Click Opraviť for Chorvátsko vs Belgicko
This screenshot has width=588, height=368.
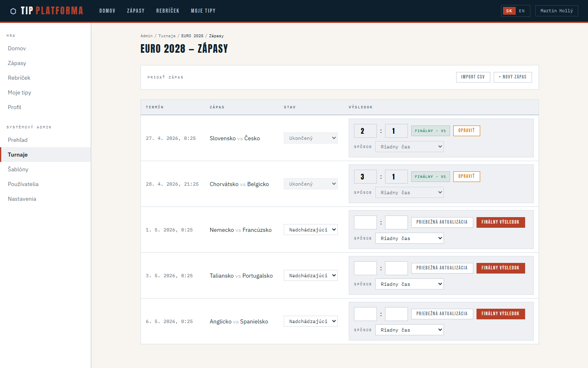[466, 177]
